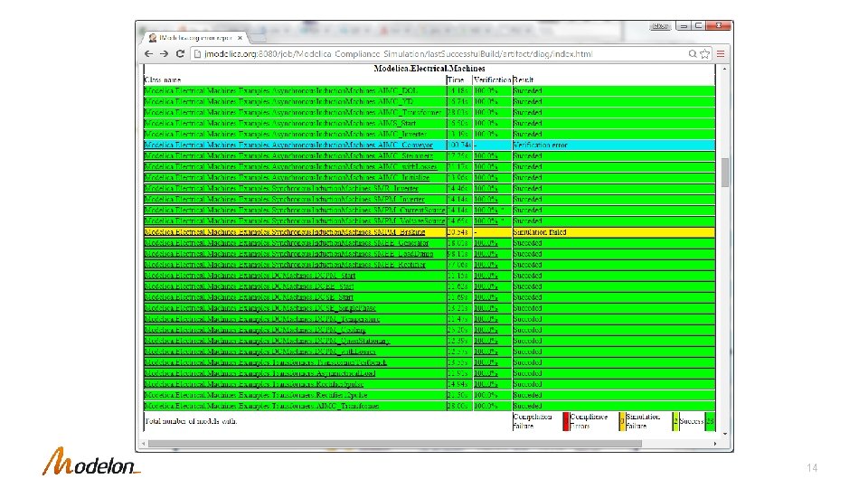Click the yellow Simulation Failure legend swatch
Screen dimensions: 868x488
622,421
